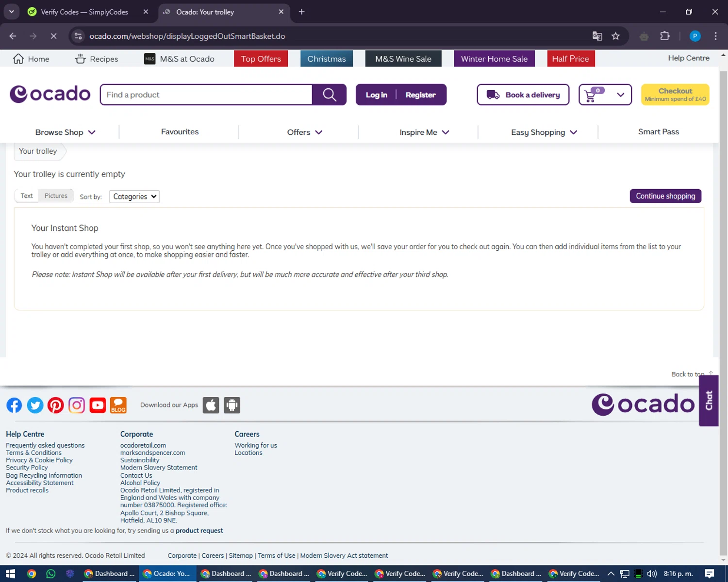
Task: Show hidden system tray icons
Action: pyautogui.click(x=611, y=574)
